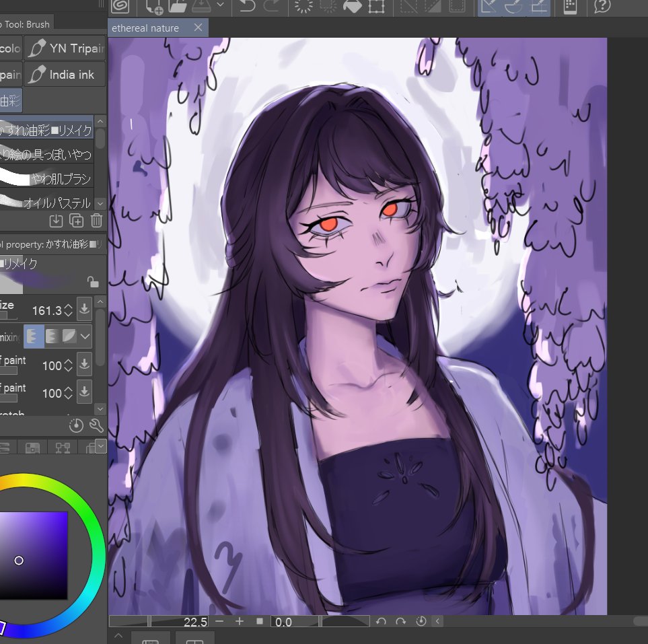
Task: Import sub tool material icon
Action: coord(57,221)
